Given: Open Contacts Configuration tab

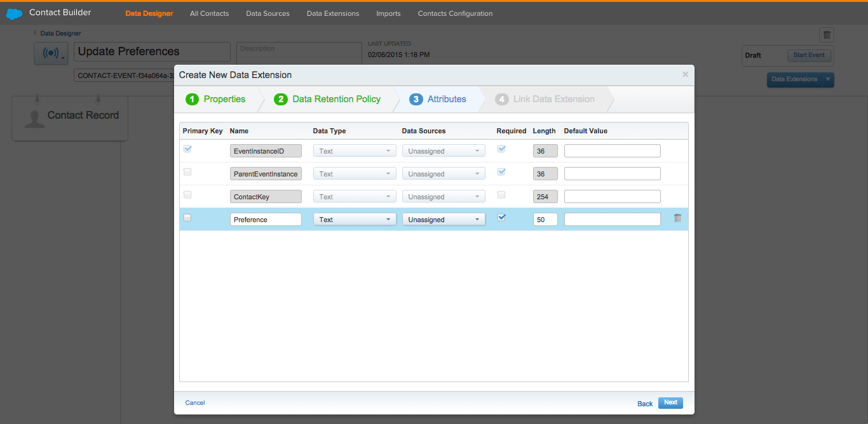Looking at the screenshot, I should point(455,13).
